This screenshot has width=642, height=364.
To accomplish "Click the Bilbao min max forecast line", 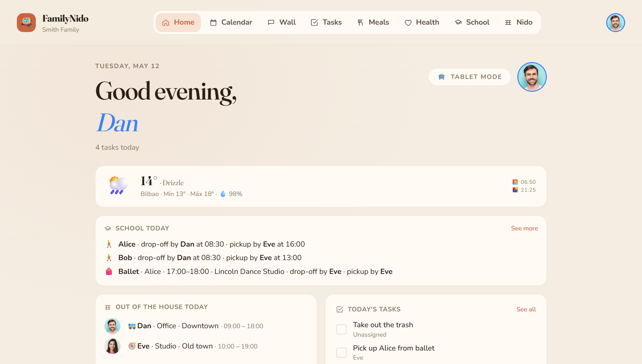I will [191, 194].
